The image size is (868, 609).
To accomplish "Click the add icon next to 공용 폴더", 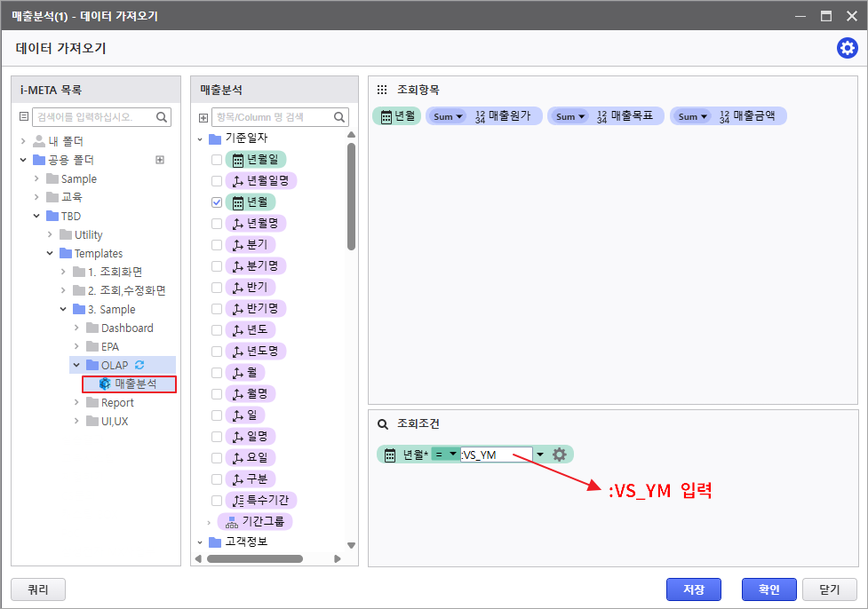I will [160, 160].
